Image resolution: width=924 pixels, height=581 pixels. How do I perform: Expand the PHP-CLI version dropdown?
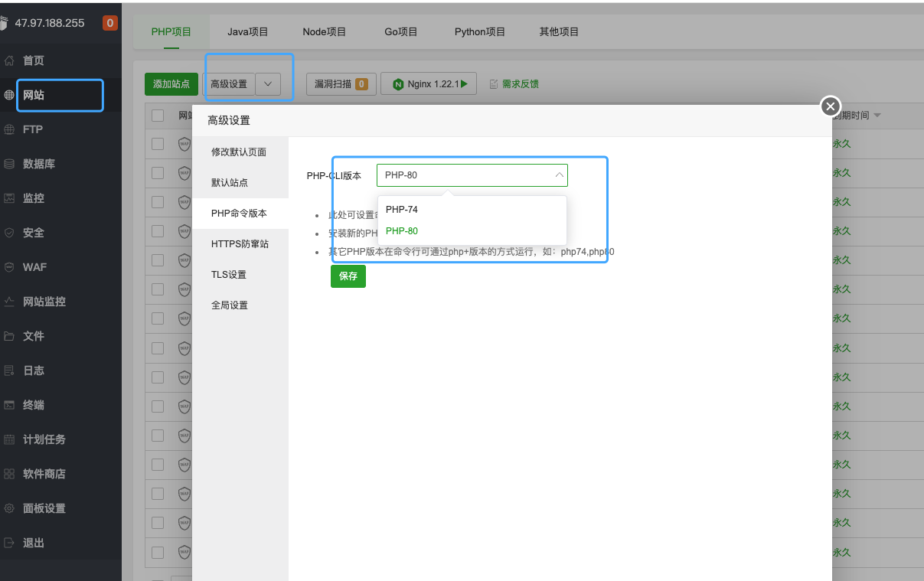tap(472, 175)
